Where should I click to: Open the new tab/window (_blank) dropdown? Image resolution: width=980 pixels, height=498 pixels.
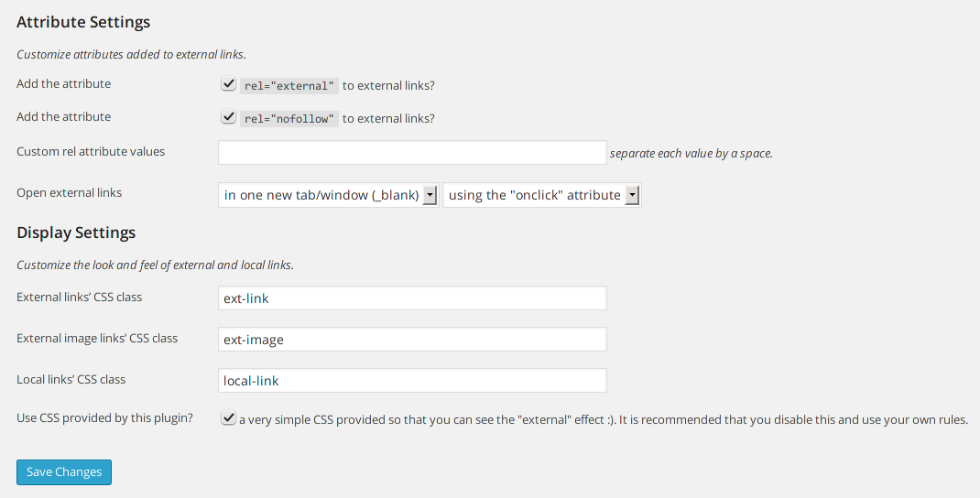pos(328,195)
